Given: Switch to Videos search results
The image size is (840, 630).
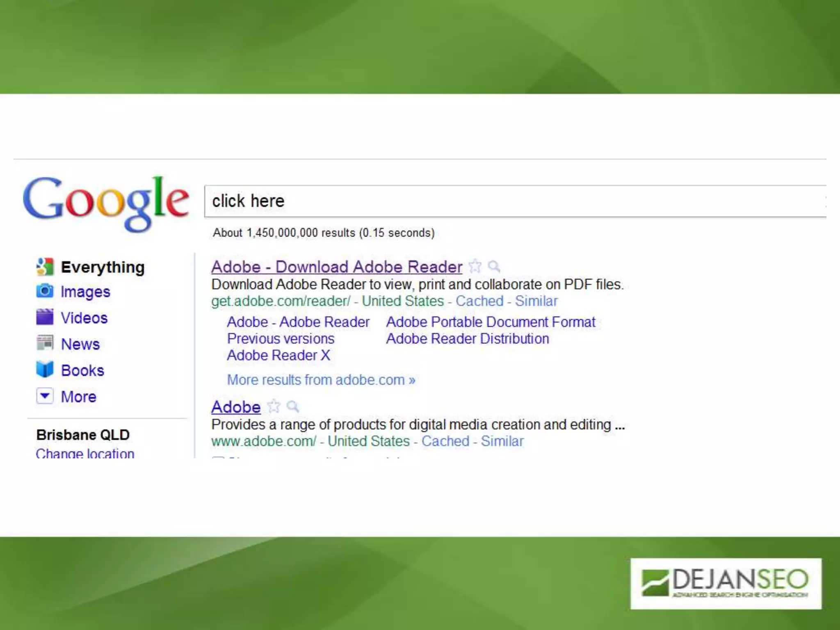Looking at the screenshot, I should point(84,318).
